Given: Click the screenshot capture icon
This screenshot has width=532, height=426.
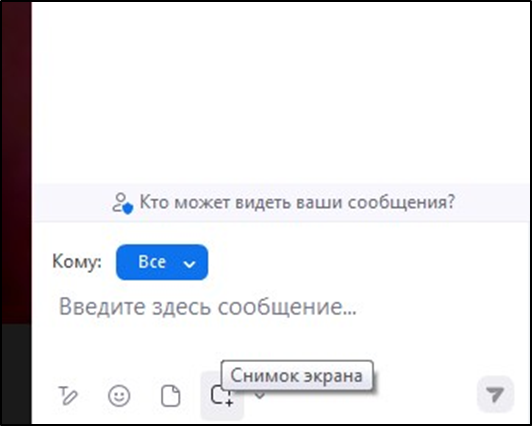Looking at the screenshot, I should click(x=222, y=395).
